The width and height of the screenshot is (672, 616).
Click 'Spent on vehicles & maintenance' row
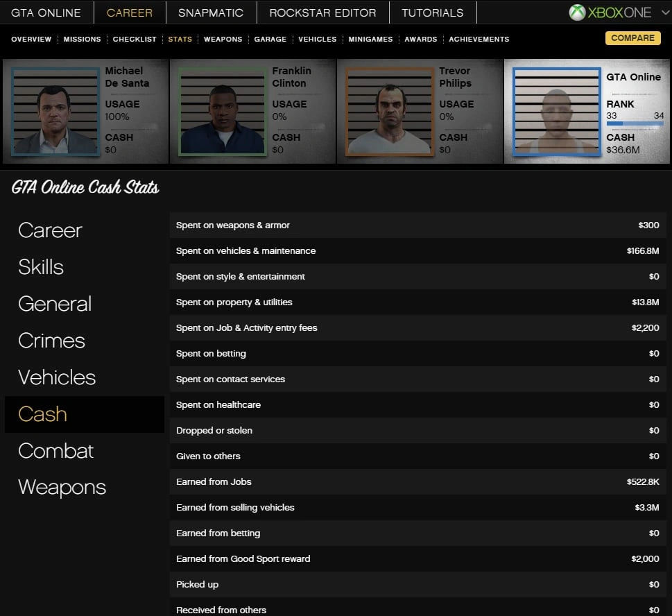click(x=418, y=251)
